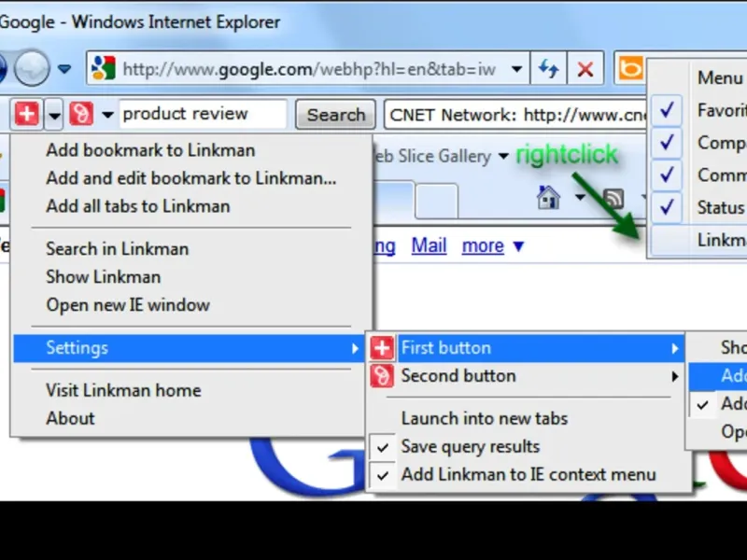747x560 pixels.
Task: Click the refresh arrows icon
Action: (548, 69)
